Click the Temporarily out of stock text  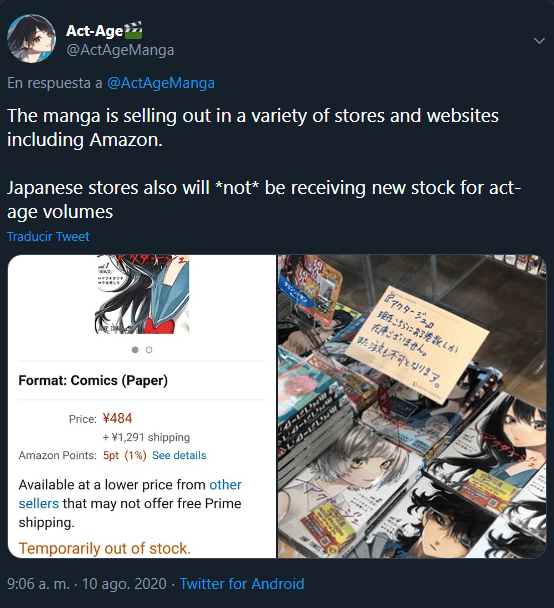tap(105, 549)
